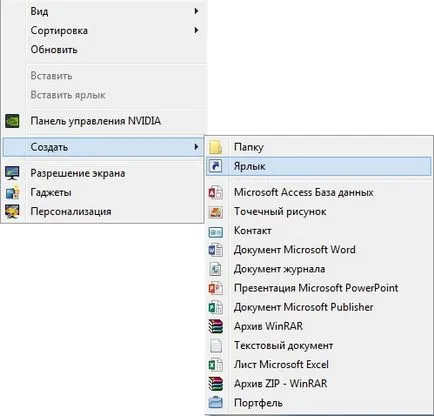Open the Вид menu entry

click(104, 11)
